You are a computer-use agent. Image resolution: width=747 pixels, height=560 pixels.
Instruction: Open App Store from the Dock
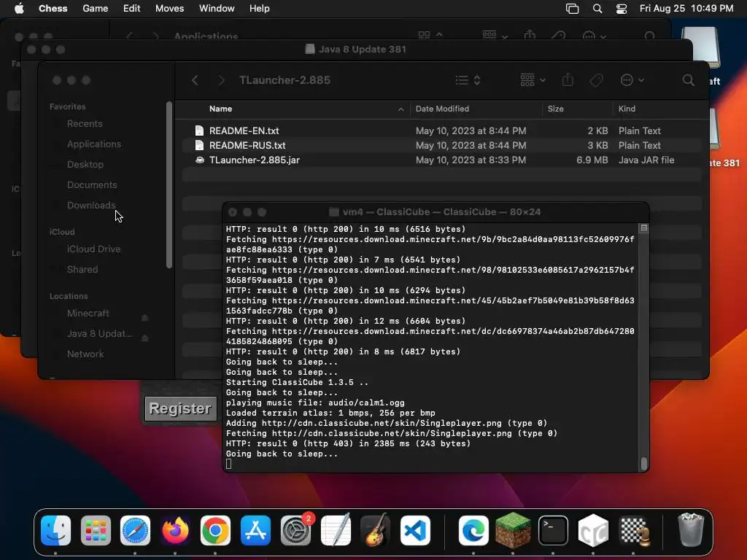(x=255, y=531)
